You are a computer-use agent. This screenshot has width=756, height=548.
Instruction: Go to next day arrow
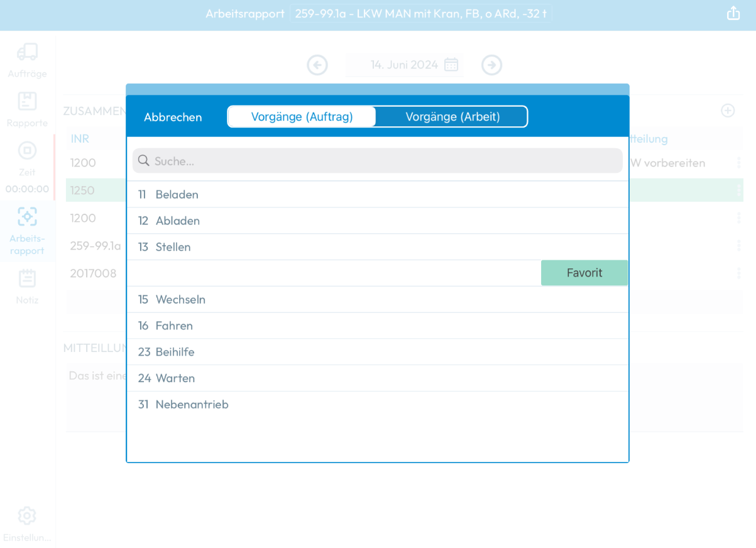coord(491,65)
